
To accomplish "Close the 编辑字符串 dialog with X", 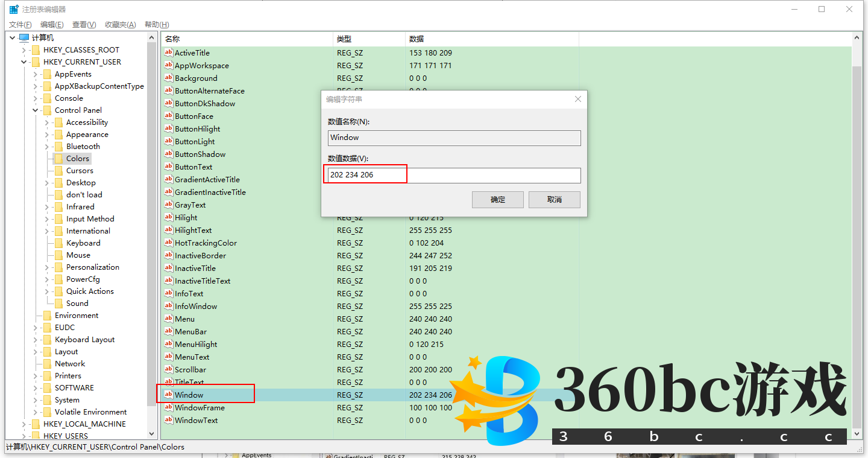I will pos(577,99).
